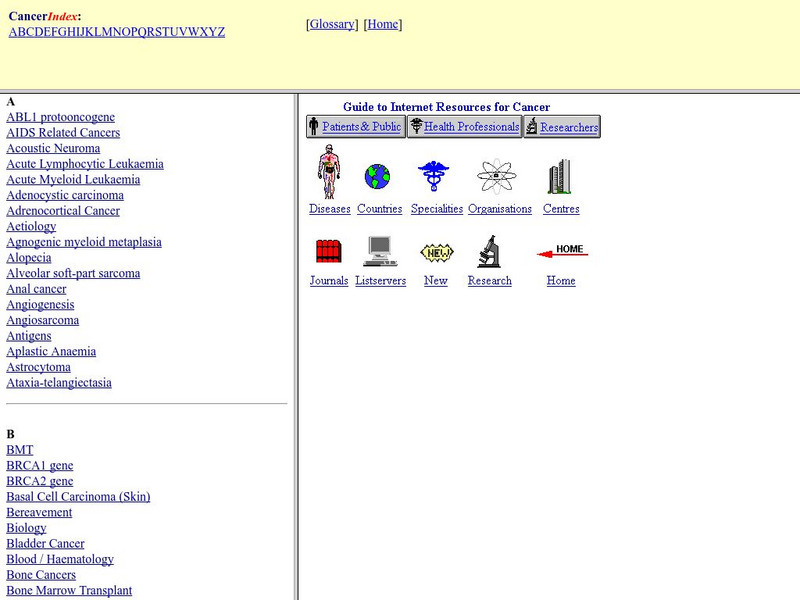Open Adenocystic carcinoma entry

(65, 195)
